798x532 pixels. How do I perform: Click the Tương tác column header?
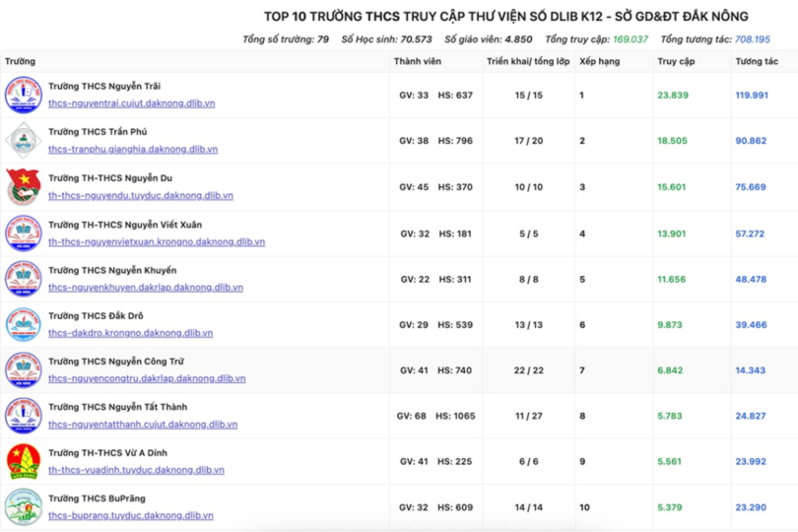[x=757, y=62]
